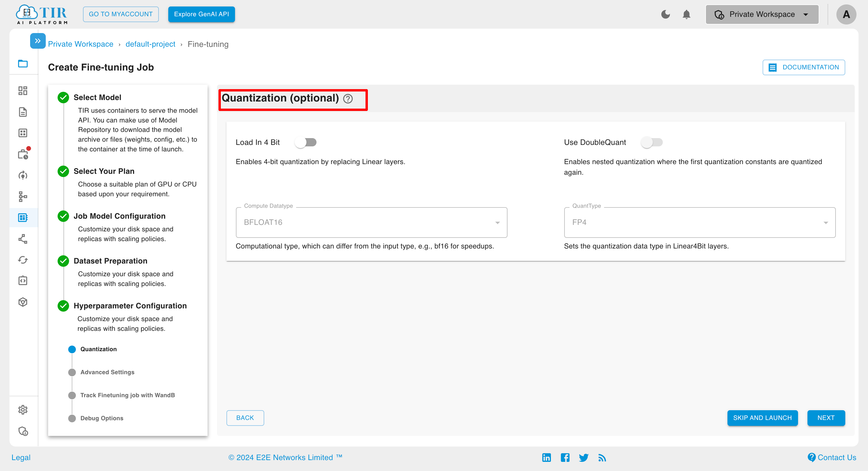Expand the sidebar with double-chevron button

(37, 41)
